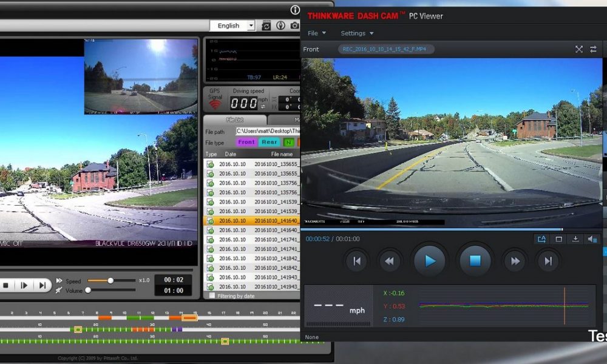Image resolution: width=607 pixels, height=364 pixels.
Task: Open the English language dropdown
Action: point(232,25)
